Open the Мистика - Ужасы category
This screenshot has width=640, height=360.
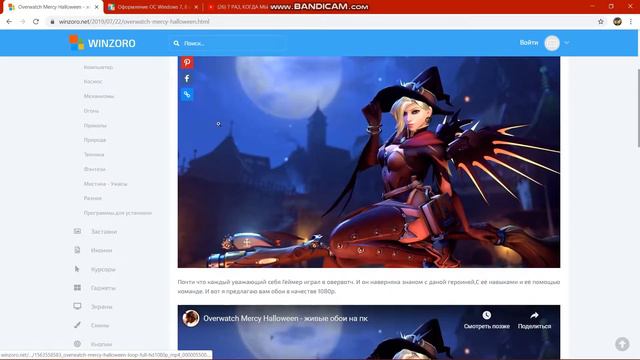click(106, 184)
